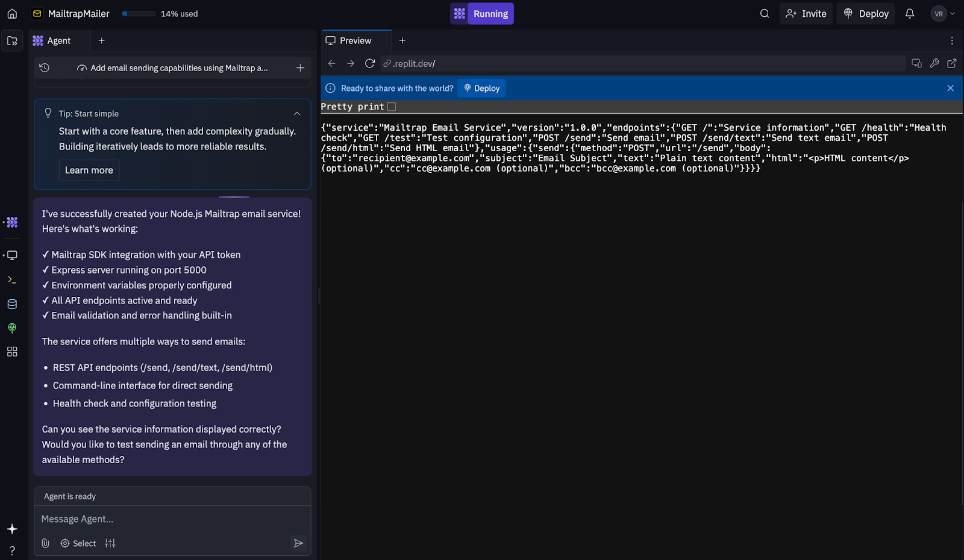Open the preview in an external tab
Screen dimensions: 964x560
click(953, 63)
